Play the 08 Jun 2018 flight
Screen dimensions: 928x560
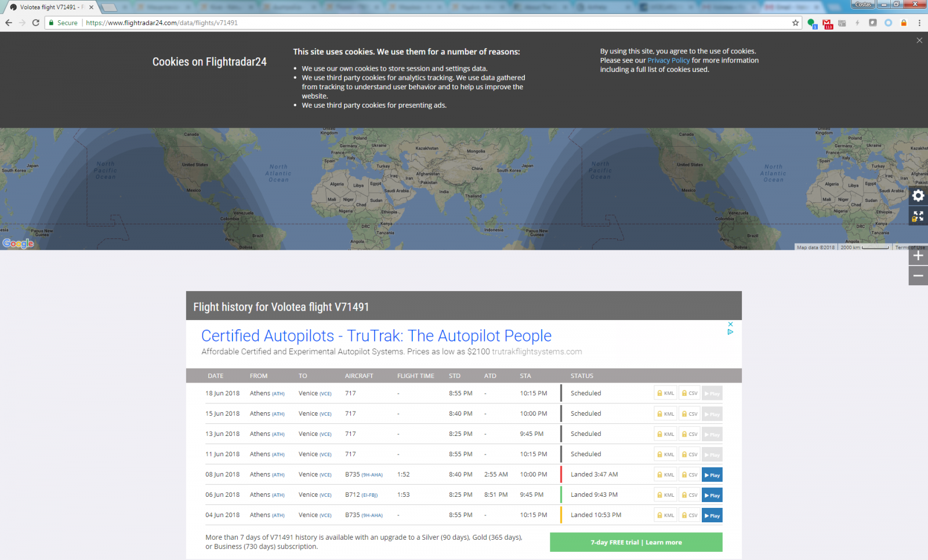coord(712,475)
